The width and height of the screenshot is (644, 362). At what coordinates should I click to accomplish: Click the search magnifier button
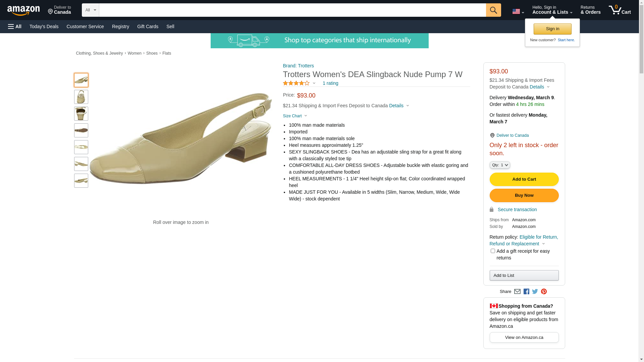493,10
